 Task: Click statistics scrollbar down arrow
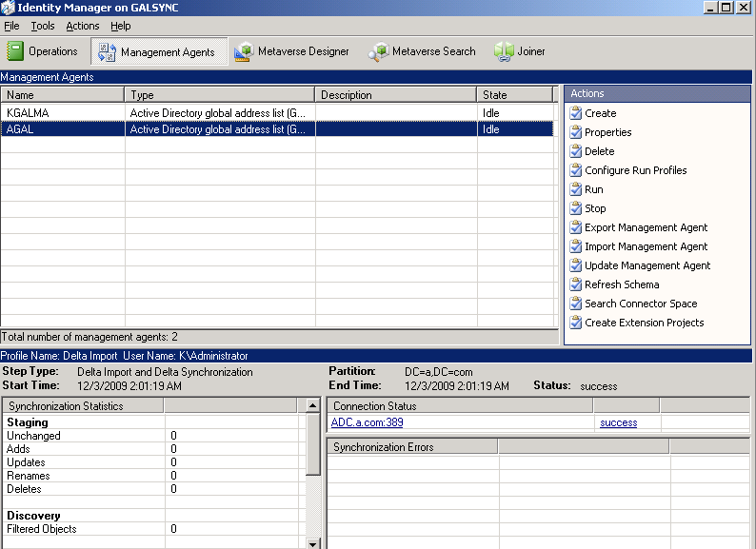coord(313,543)
